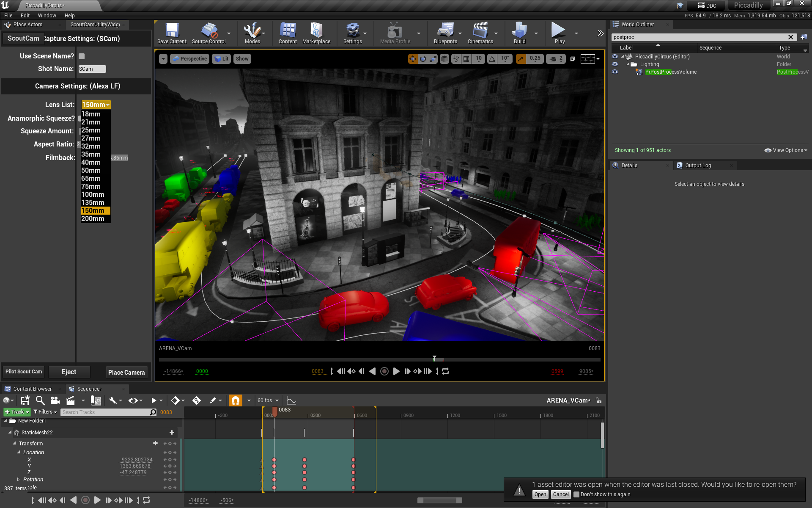Click the Sequencer save icon
Viewport: 812px width, 508px height.
click(25, 400)
